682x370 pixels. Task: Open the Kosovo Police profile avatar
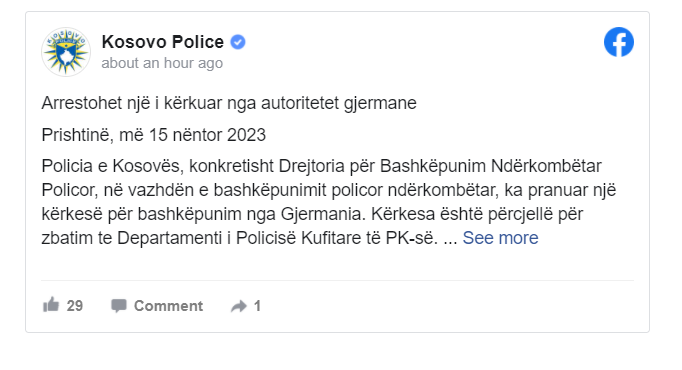[66, 52]
